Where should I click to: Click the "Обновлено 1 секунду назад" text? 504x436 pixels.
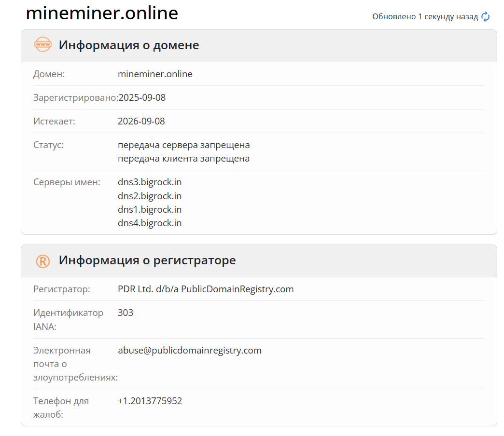coord(425,17)
